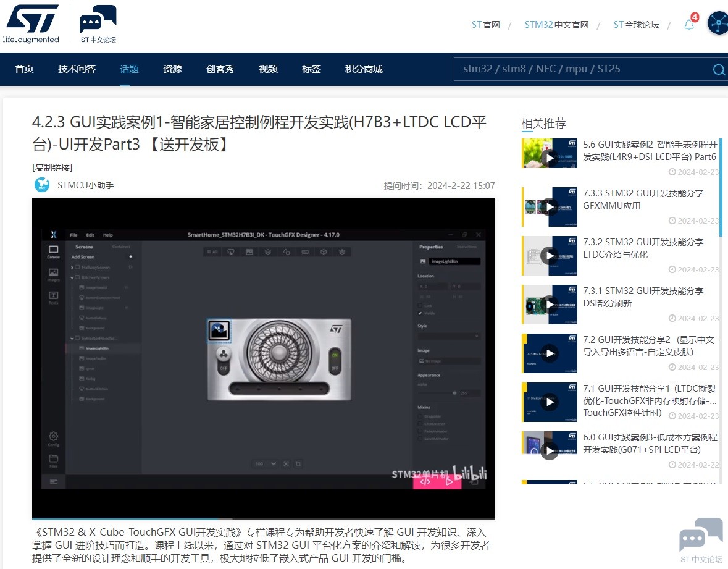Select the imageLightBtn placeholder on the canvas
The height and width of the screenshot is (569, 728).
[x=219, y=331]
